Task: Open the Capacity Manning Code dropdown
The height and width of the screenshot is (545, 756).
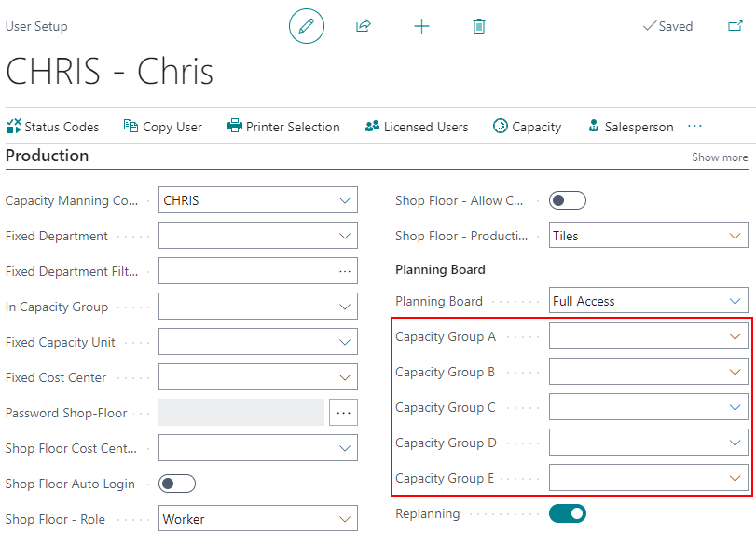Action: click(345, 199)
